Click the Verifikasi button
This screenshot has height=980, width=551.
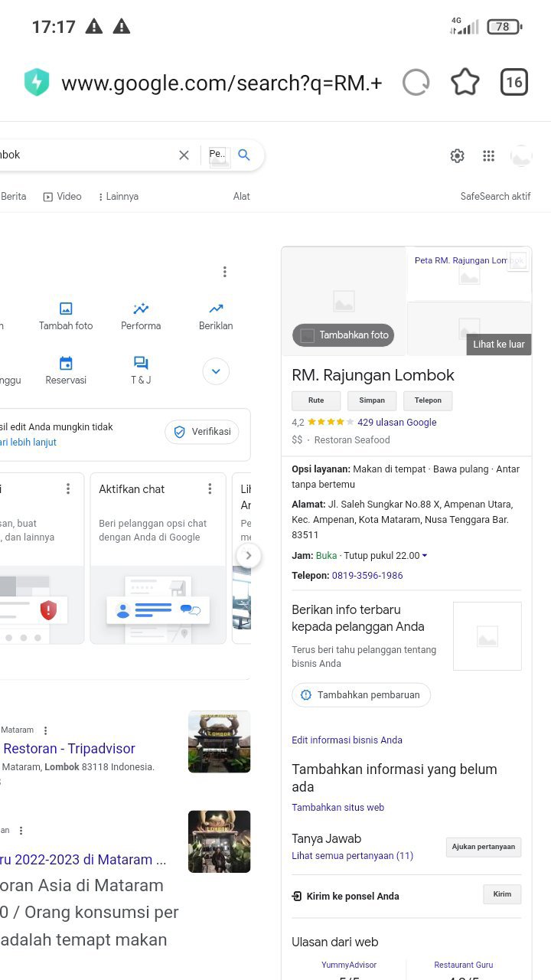[202, 432]
